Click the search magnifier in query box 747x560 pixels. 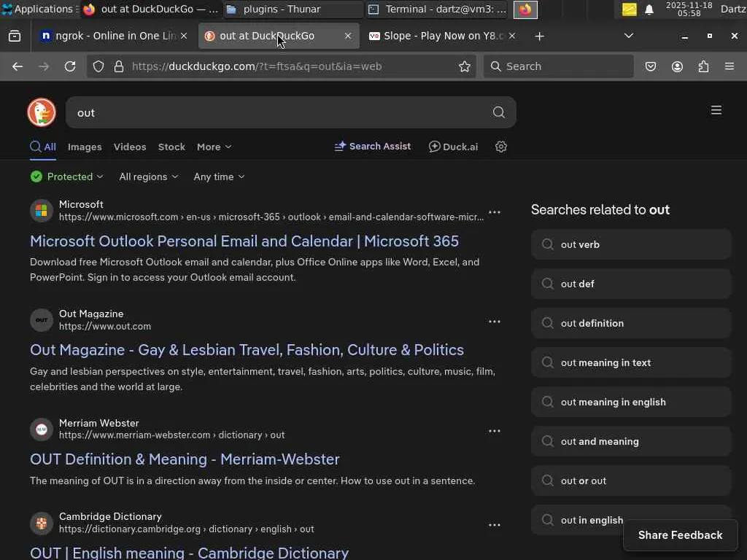[x=498, y=112]
